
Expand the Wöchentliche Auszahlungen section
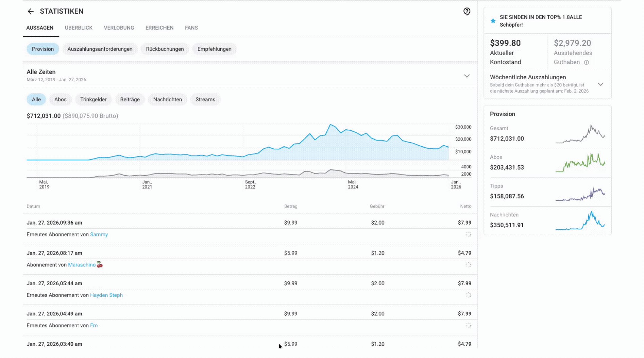(x=600, y=84)
